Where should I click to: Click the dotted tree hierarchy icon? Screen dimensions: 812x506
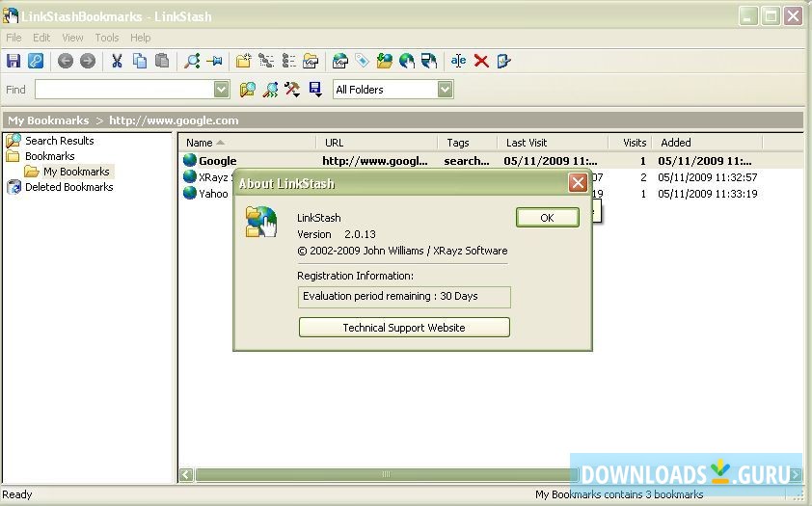[x=266, y=61]
